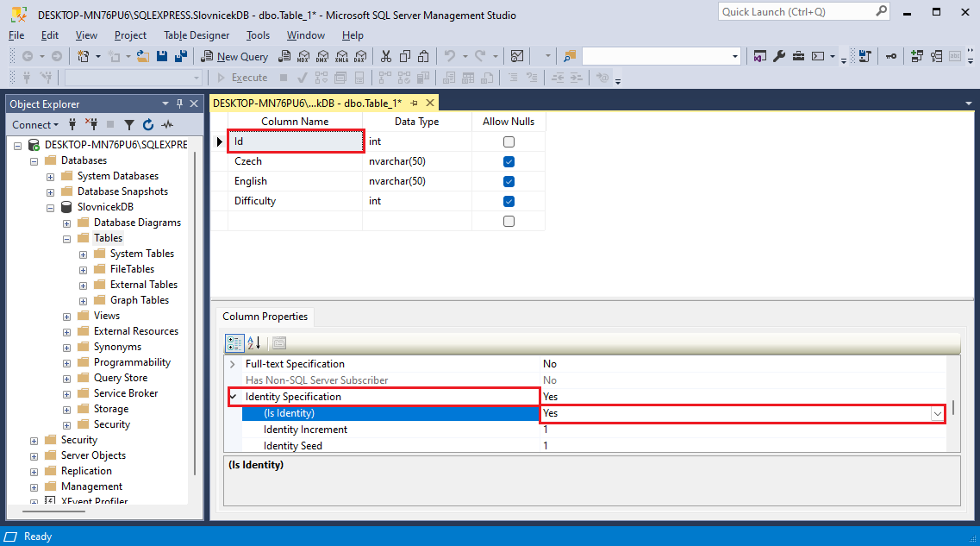Click the Activity Monitor icon in Object Explorer

(167, 125)
